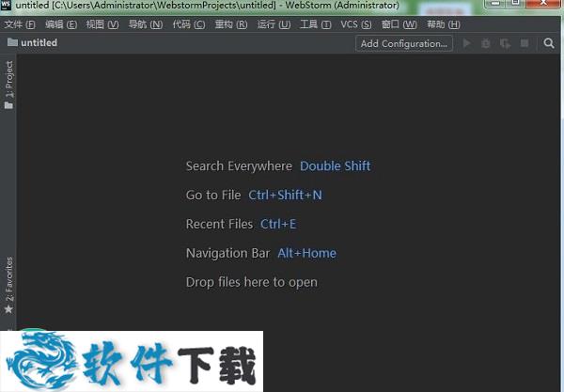
Task: Click Drop files here to open text
Action: click(x=252, y=282)
